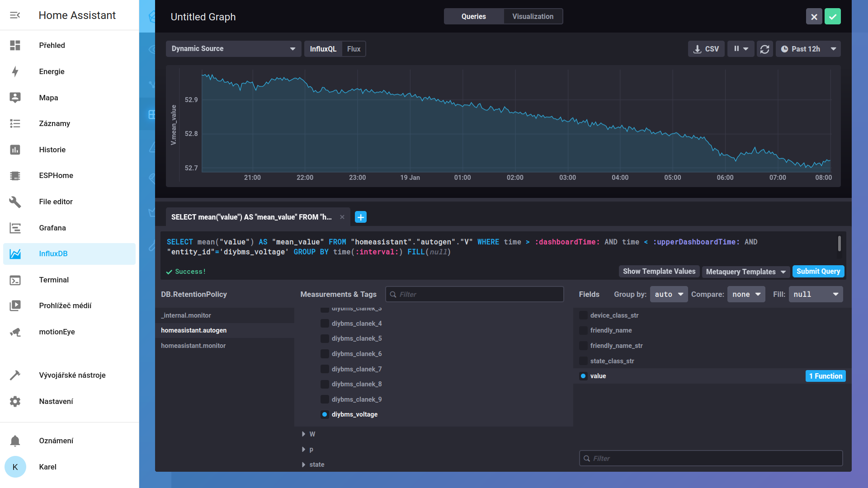Add a new query tab with plus icon
The image size is (868, 488).
pos(361,217)
